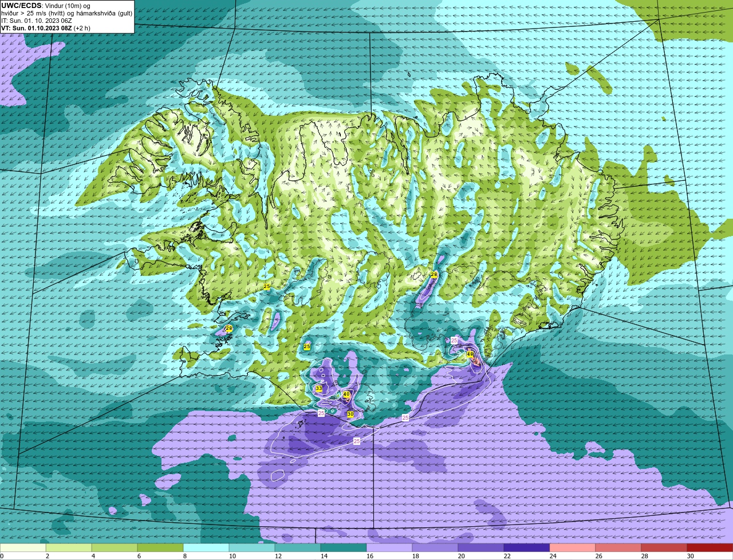Click the legend scale tick label 6
The height and width of the screenshot is (560, 733).
click(139, 556)
